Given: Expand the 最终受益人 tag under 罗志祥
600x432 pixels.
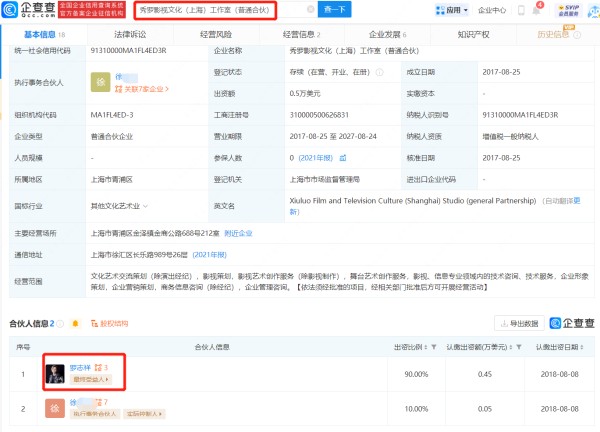Looking at the screenshot, I should [x=91, y=379].
